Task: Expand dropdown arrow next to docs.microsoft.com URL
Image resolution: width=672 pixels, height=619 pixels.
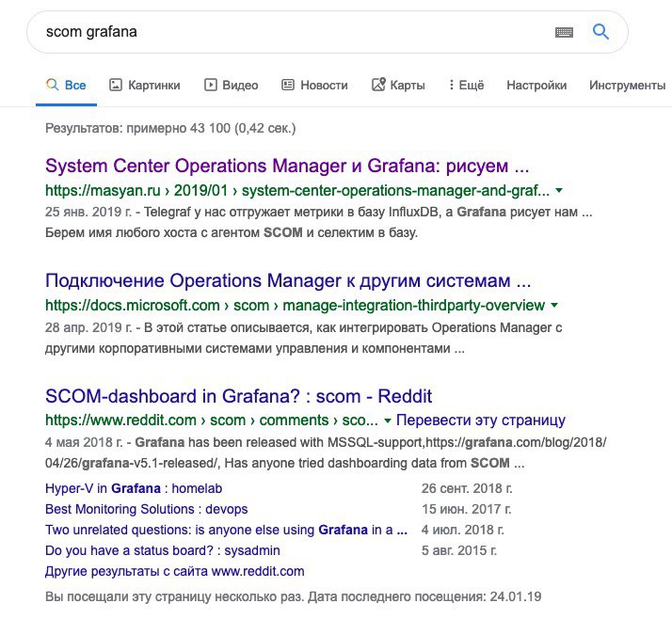Action: point(554,305)
